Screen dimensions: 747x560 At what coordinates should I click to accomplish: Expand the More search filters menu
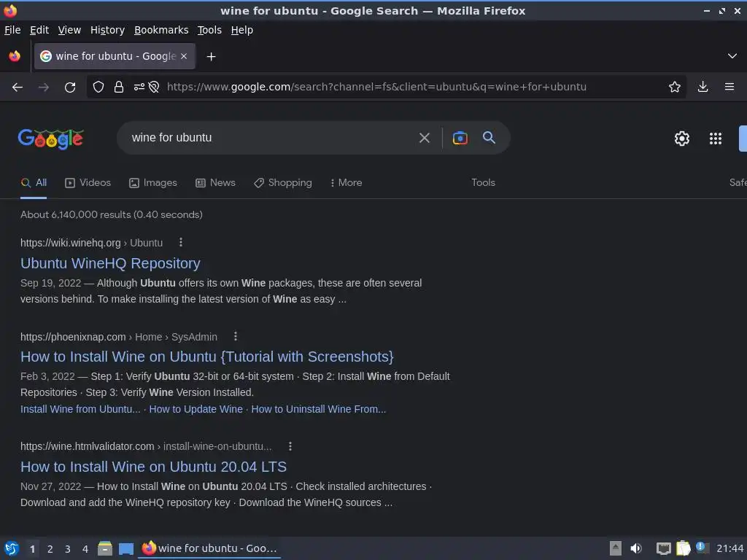[346, 183]
